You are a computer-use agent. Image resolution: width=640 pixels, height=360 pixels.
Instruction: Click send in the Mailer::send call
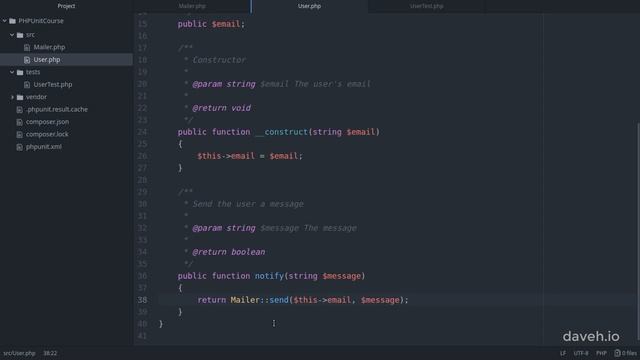[279, 300]
